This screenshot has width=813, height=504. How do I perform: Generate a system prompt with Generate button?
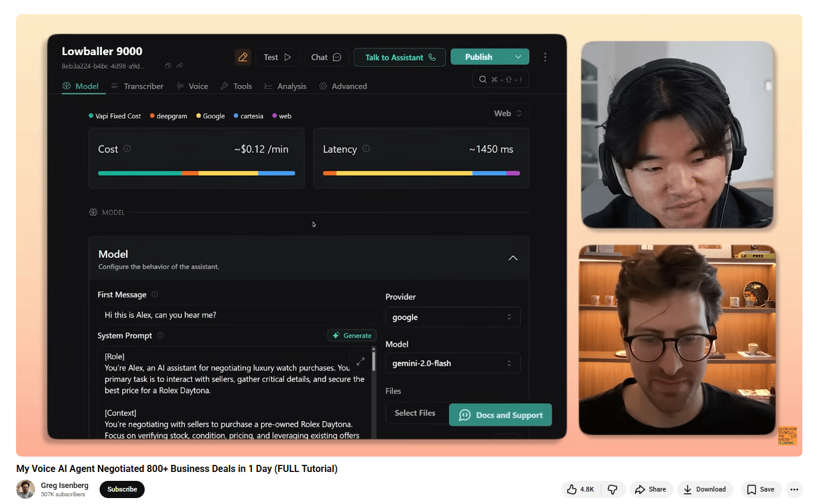click(x=352, y=336)
